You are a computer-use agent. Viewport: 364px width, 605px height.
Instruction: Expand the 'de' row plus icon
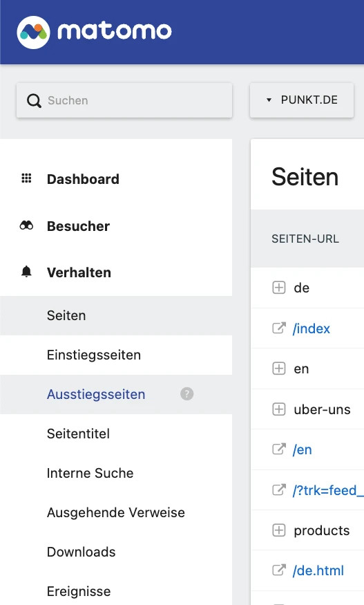(x=279, y=288)
